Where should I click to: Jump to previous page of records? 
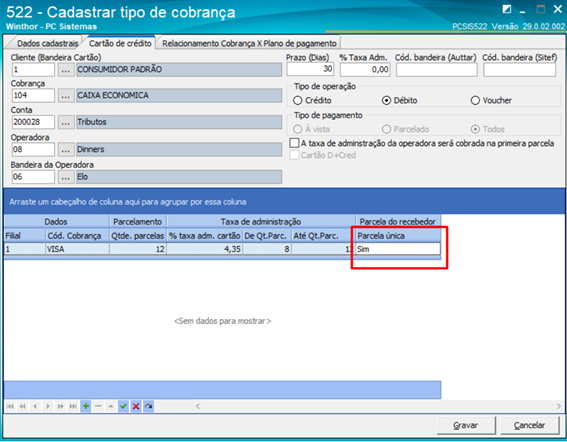coord(22,407)
